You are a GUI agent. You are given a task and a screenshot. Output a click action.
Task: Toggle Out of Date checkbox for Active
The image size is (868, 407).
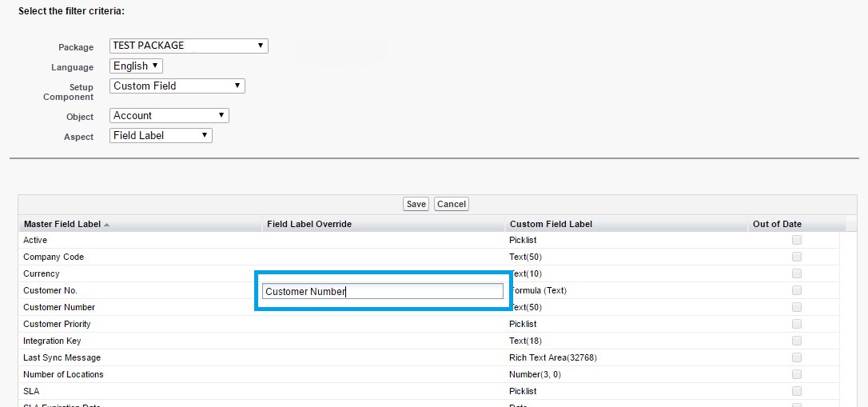796,240
